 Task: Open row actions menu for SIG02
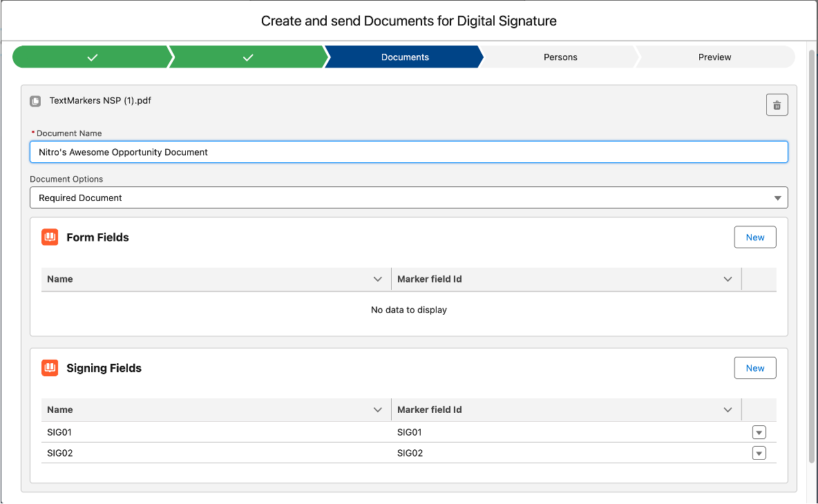[759, 454]
